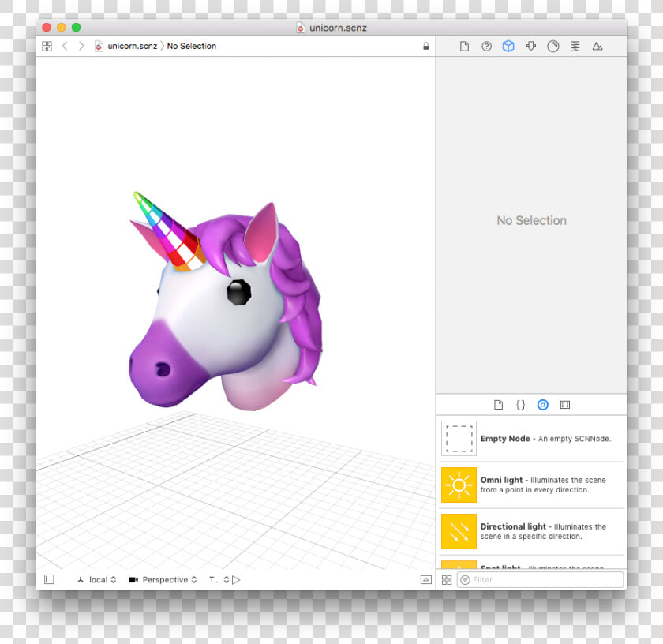Show the File Template library
663x644 pixels.
click(499, 405)
